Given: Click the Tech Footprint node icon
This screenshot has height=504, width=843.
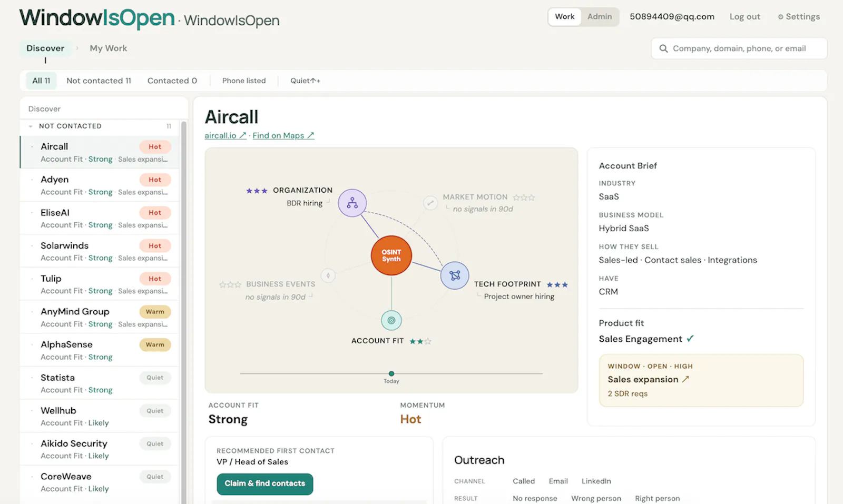Looking at the screenshot, I should pos(455,275).
